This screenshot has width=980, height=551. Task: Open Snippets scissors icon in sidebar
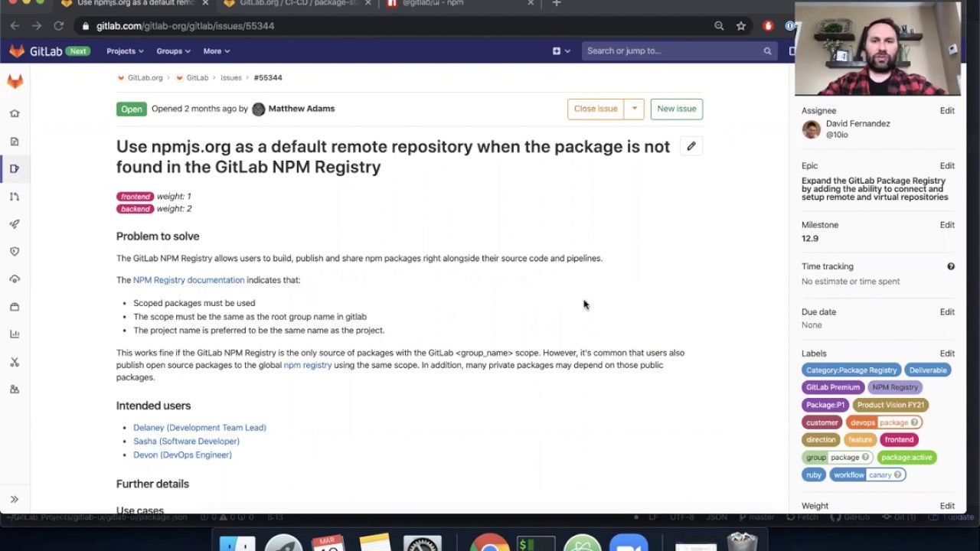(15, 362)
